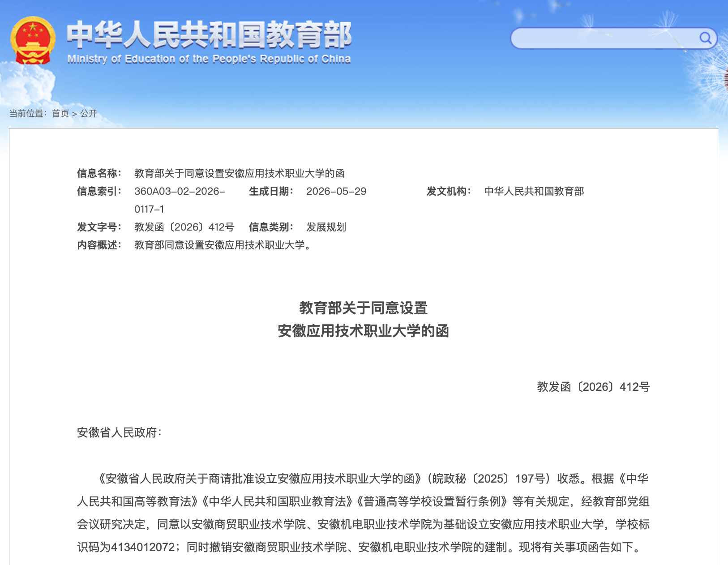Select the 信息名称 label
728x565 pixels.
[x=99, y=173]
